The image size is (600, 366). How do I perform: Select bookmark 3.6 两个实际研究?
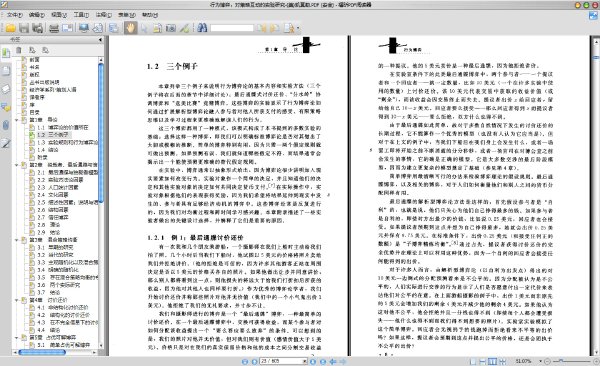coord(59,285)
